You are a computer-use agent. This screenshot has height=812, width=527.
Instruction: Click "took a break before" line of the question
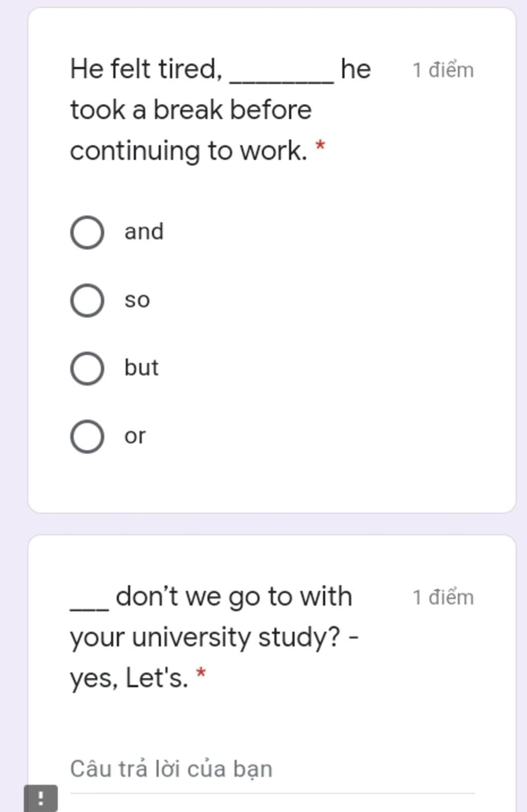pos(191,110)
